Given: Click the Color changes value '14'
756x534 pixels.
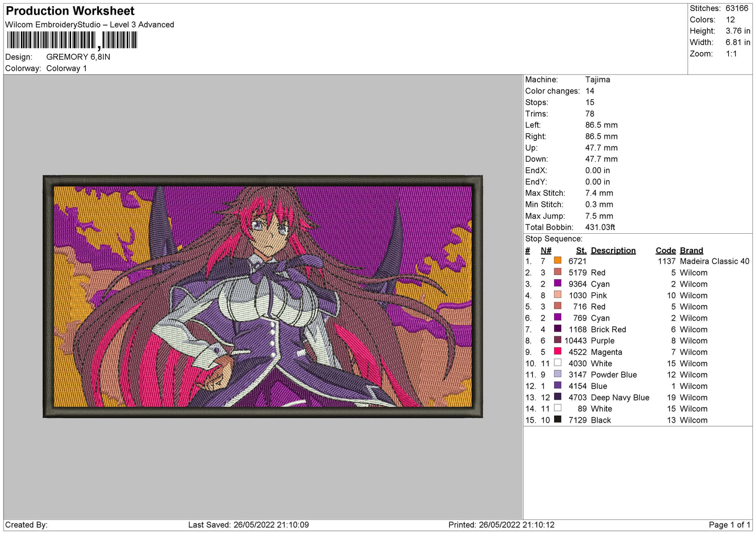Looking at the screenshot, I should (590, 91).
